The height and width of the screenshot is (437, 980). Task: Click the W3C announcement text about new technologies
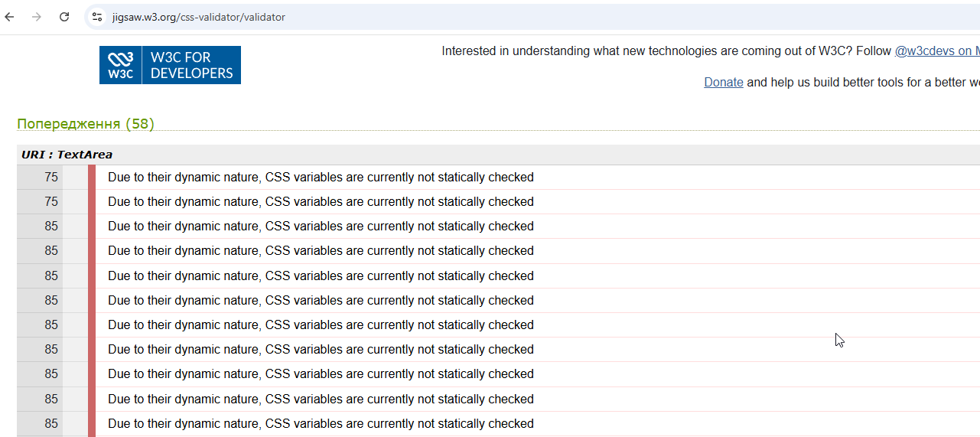click(666, 51)
